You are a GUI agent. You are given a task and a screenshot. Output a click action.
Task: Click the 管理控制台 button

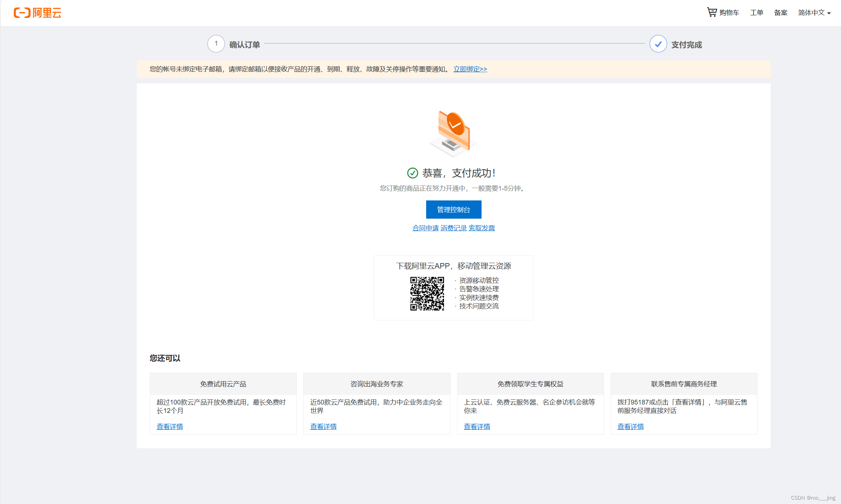point(453,210)
